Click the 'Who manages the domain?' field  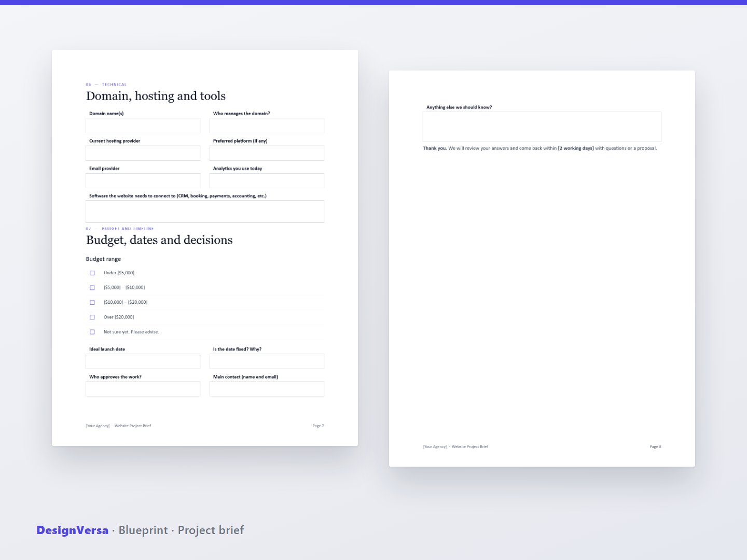[267, 125]
